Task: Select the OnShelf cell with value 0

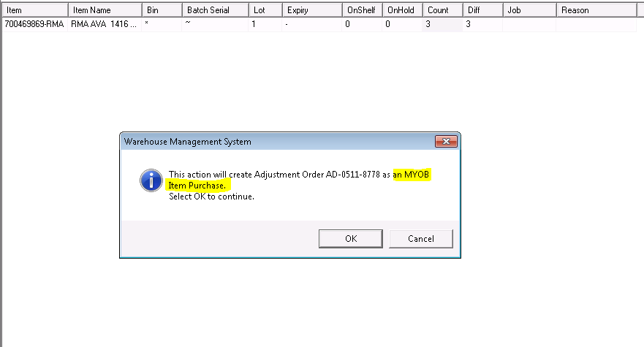Action: [362, 24]
